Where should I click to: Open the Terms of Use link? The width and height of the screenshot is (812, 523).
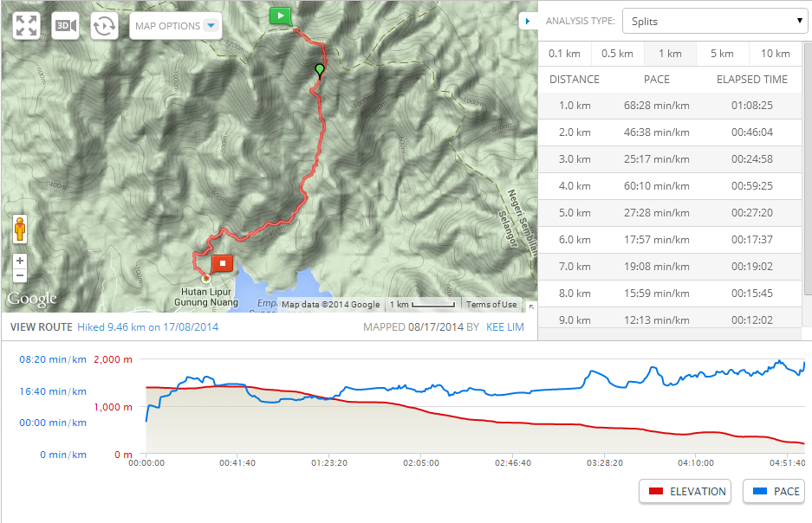(490, 304)
